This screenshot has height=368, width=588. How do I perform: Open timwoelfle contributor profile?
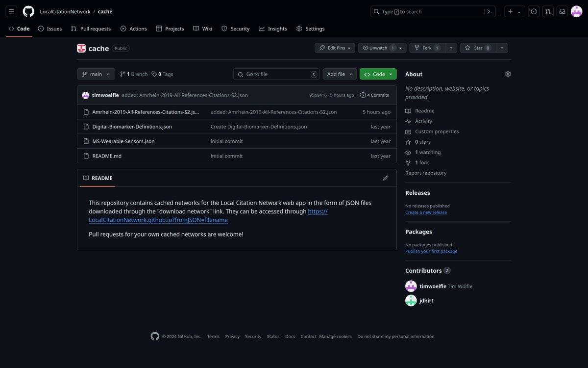(x=433, y=286)
